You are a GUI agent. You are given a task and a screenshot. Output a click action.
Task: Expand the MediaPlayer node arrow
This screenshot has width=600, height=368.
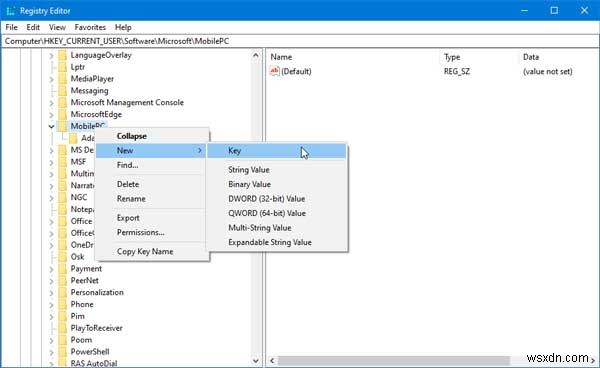51,79
